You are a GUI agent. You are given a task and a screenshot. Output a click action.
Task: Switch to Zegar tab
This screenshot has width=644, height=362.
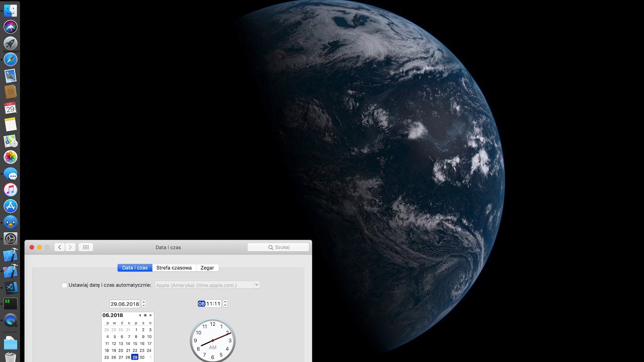point(207,268)
